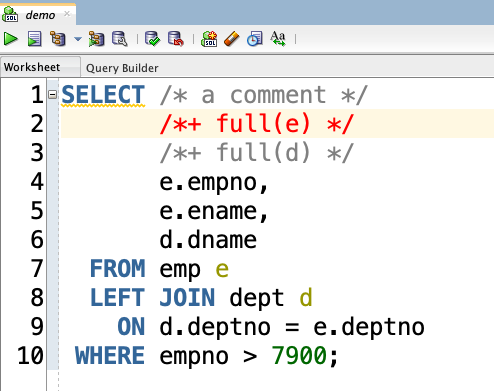Click d.dname on line 6
This screenshot has height=391, width=494.
tap(208, 240)
